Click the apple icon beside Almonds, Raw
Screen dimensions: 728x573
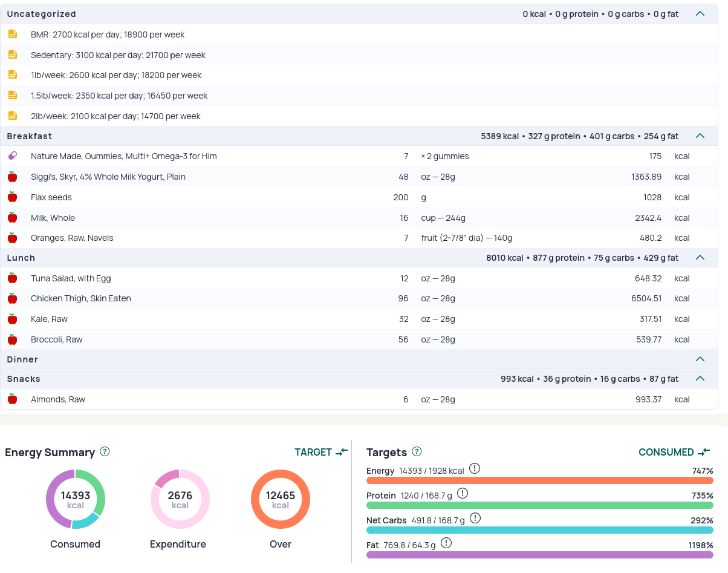[13, 399]
